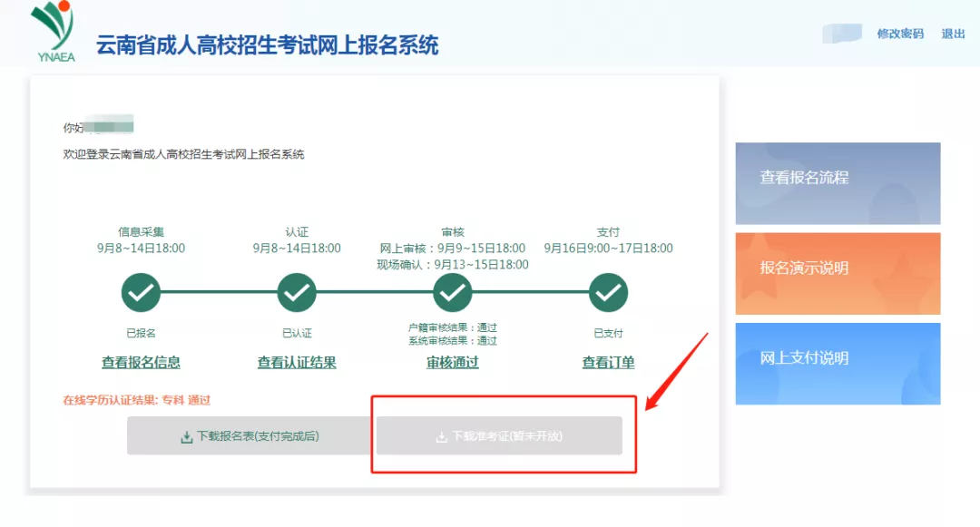Click the YNAEA logo
980x527 pixels.
pos(55,31)
